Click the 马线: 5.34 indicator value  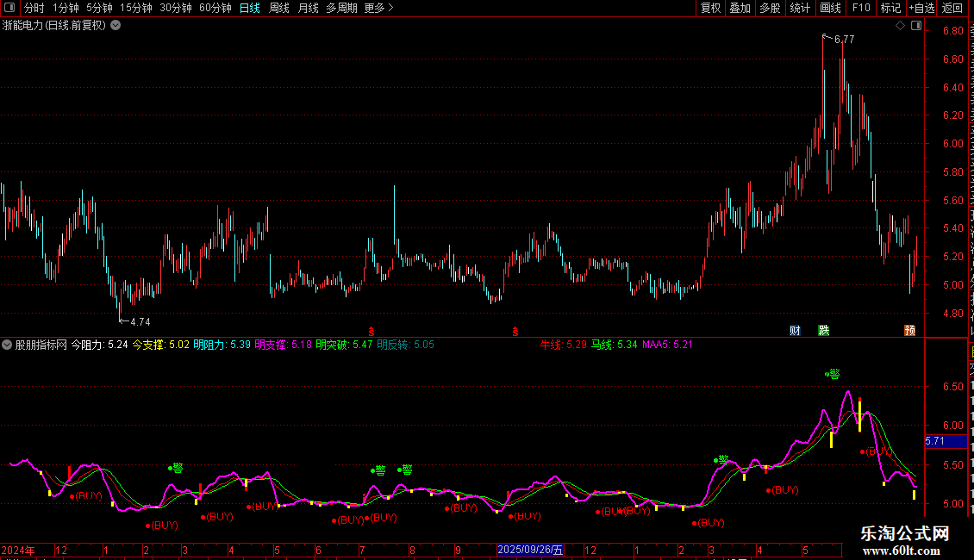click(614, 345)
